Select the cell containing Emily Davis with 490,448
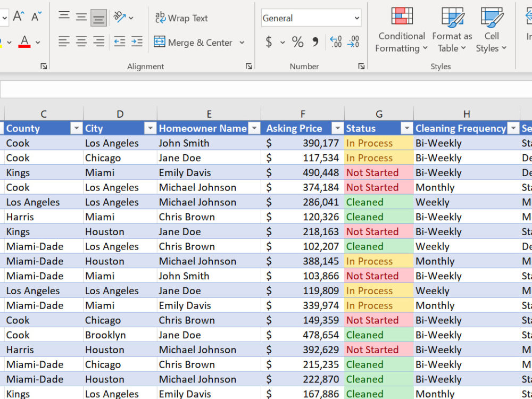 coord(209,173)
